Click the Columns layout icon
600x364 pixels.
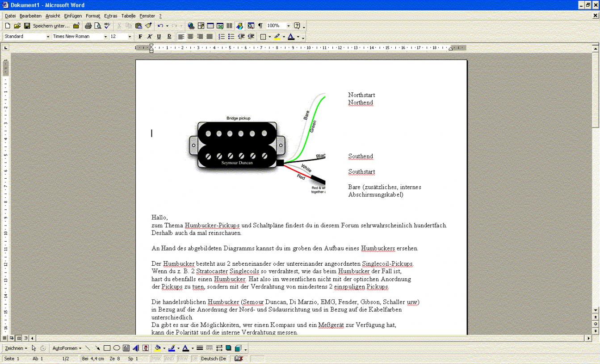[x=230, y=26]
